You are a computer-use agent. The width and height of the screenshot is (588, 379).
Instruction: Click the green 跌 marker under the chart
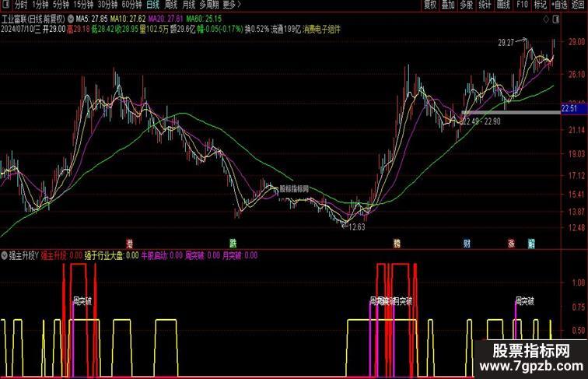[x=233, y=244]
